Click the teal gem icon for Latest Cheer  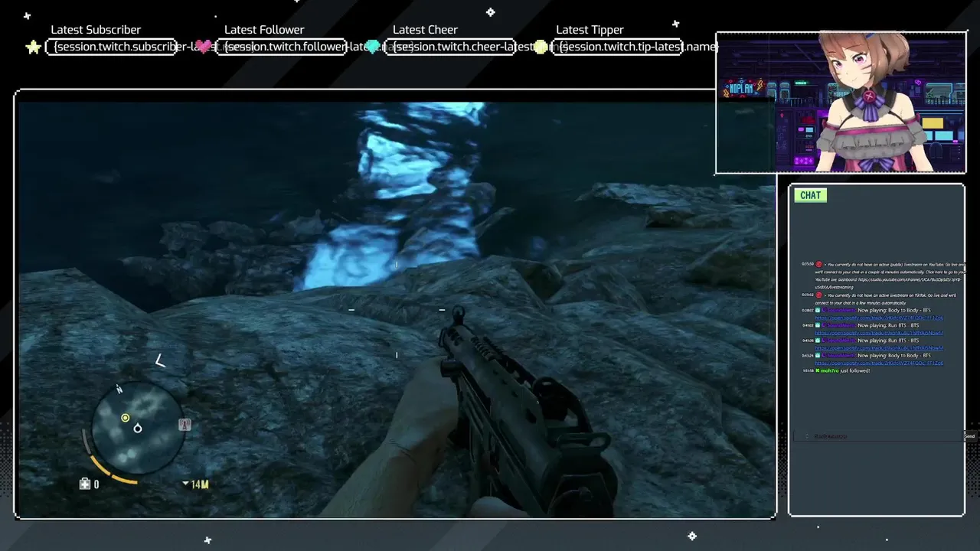[373, 47]
